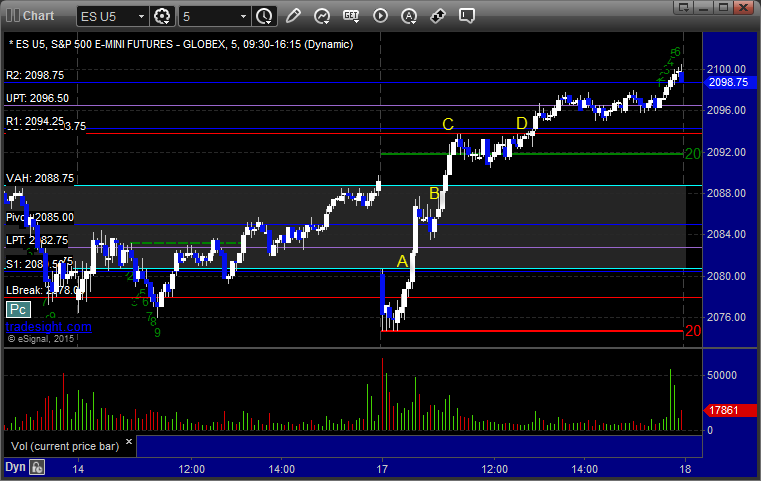This screenshot has height=481, width=761.
Task: Click date 14 on time axis
Action: tap(78, 469)
